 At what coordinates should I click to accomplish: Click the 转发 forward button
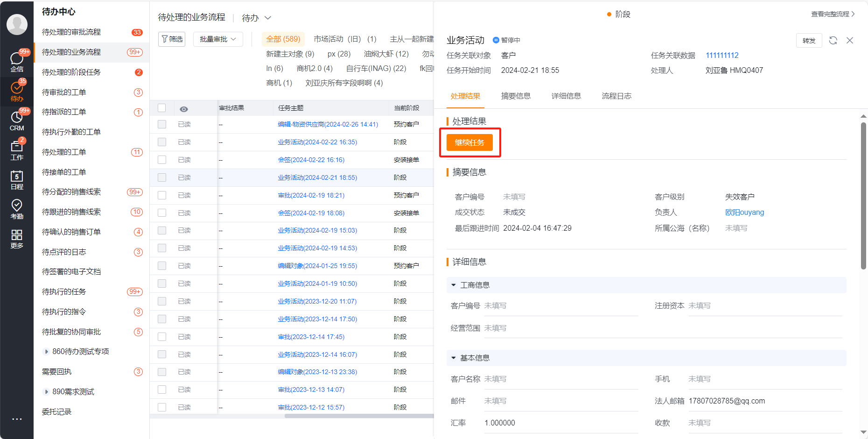[x=809, y=41]
